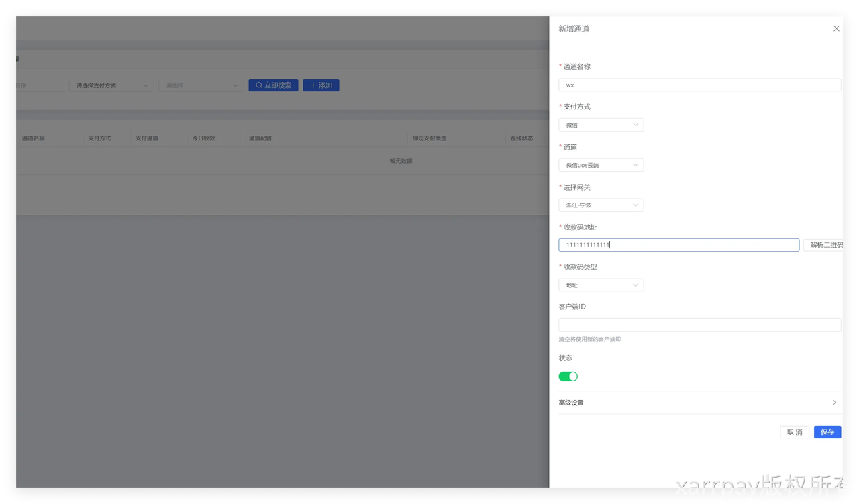Save the new channel with 保存
The width and height of the screenshot is (859, 504).
pyautogui.click(x=827, y=432)
